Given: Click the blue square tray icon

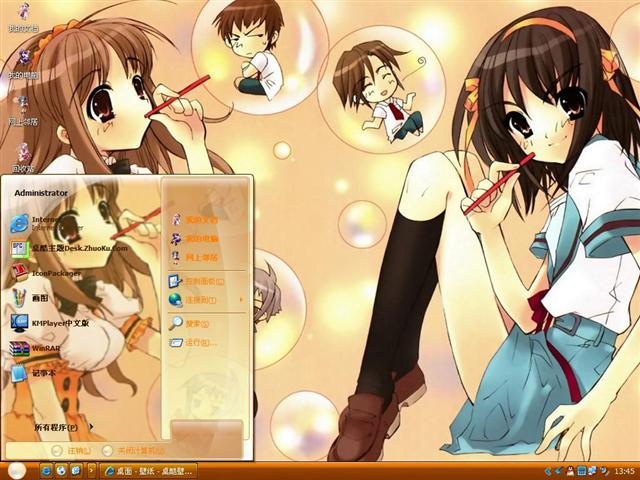Looking at the screenshot, I should (x=582, y=471).
